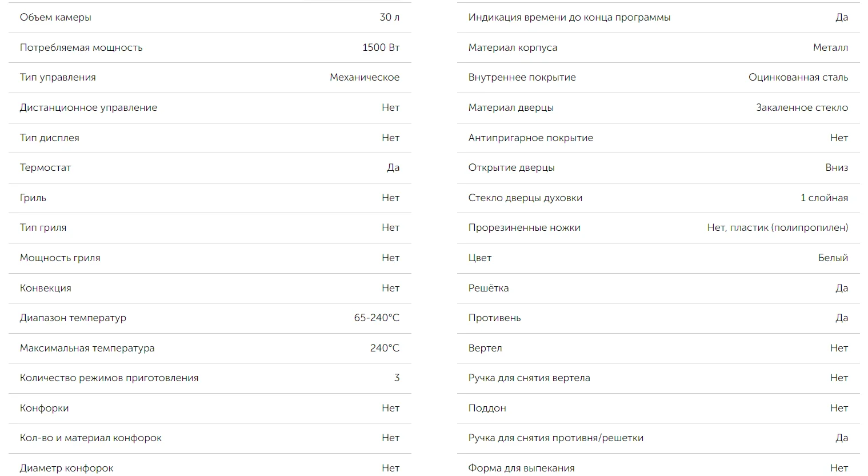Click the 'Конвекция' row label
The height and width of the screenshot is (476, 868).
46,288
